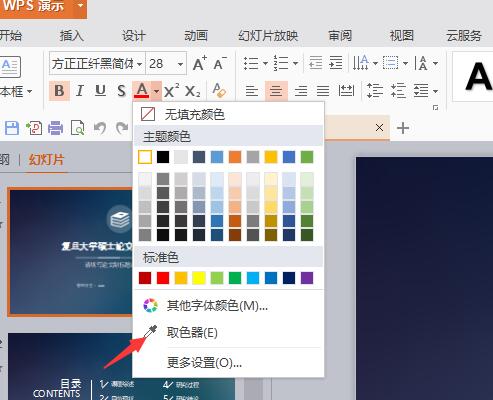Viewport: 493px width, 400px height.
Task: Toggle italic formatting
Action: (x=79, y=91)
